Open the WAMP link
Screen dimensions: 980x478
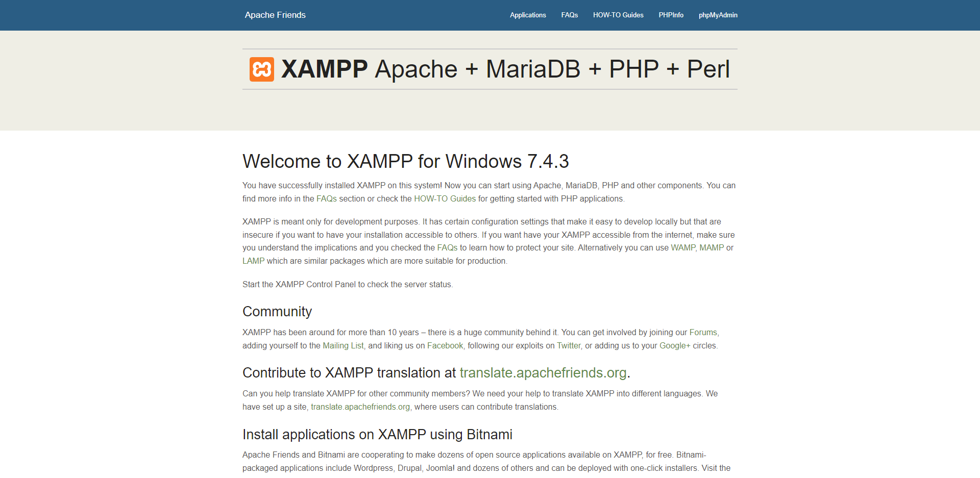tap(683, 247)
